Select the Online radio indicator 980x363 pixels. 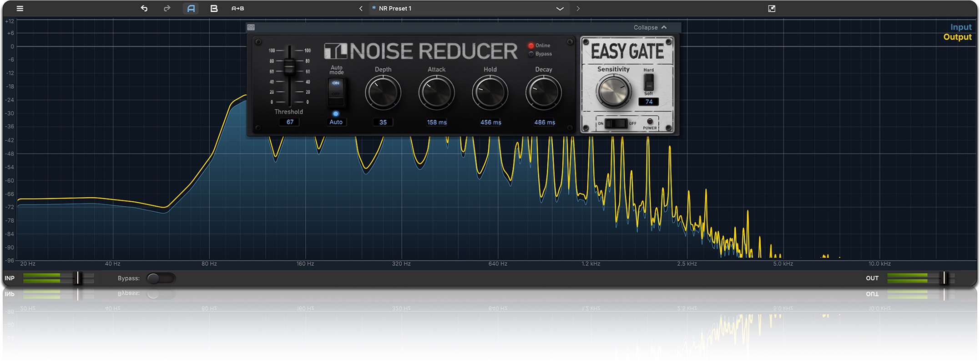click(x=530, y=46)
